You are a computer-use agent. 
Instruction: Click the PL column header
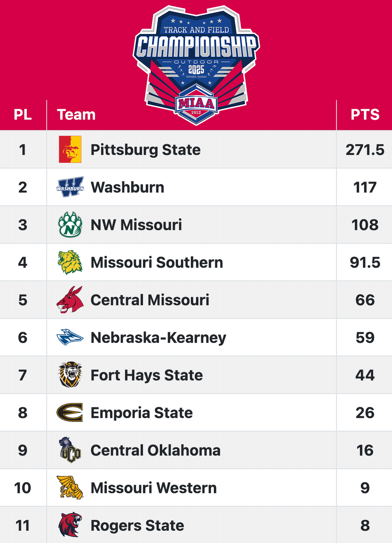[23, 115]
